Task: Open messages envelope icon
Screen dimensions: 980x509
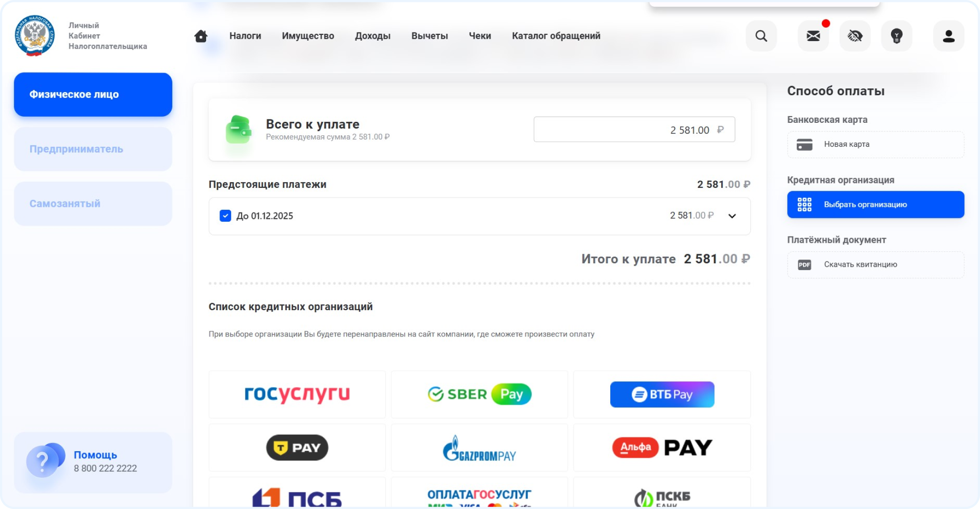Action: coord(813,36)
